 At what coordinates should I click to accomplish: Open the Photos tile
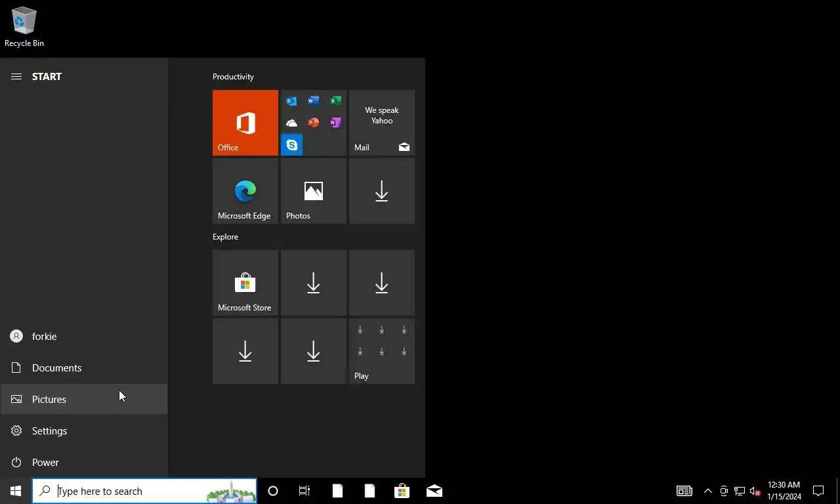point(314,191)
